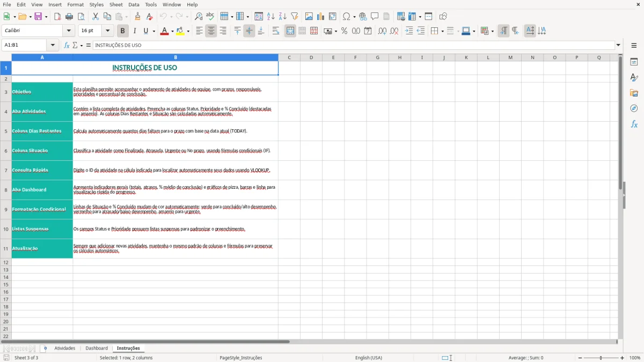Image resolution: width=644 pixels, height=362 pixels.
Task: Insert a comment with the comment icon
Action: pos(375,17)
